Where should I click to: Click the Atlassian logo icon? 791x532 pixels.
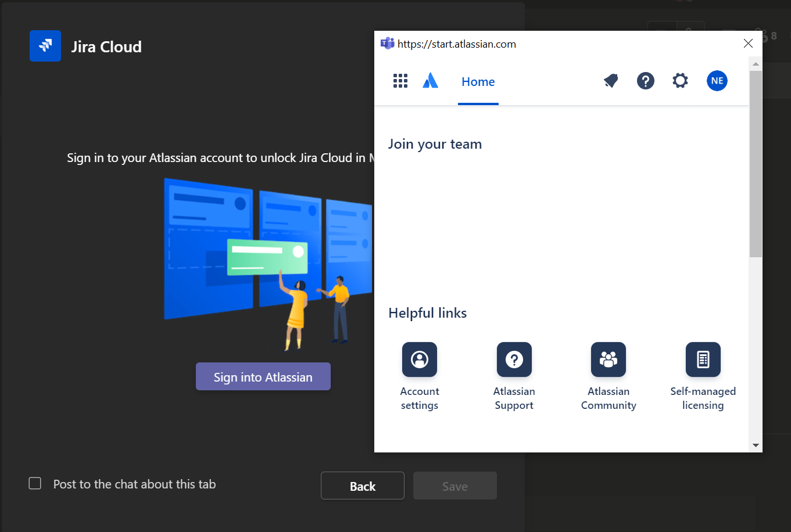(x=430, y=81)
